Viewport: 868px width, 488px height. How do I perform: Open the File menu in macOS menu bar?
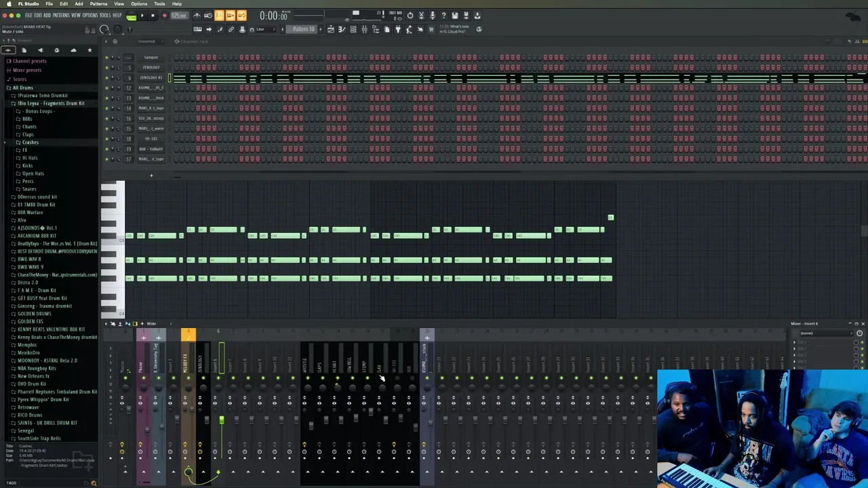point(50,3)
